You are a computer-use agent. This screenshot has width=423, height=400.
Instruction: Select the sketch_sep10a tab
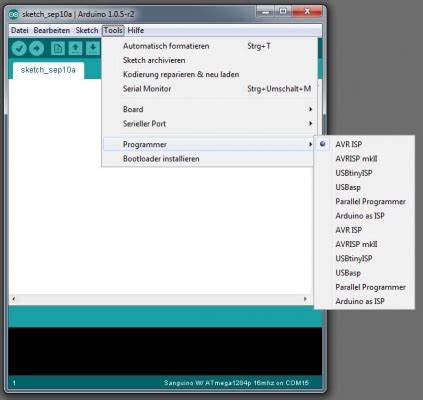point(48,70)
